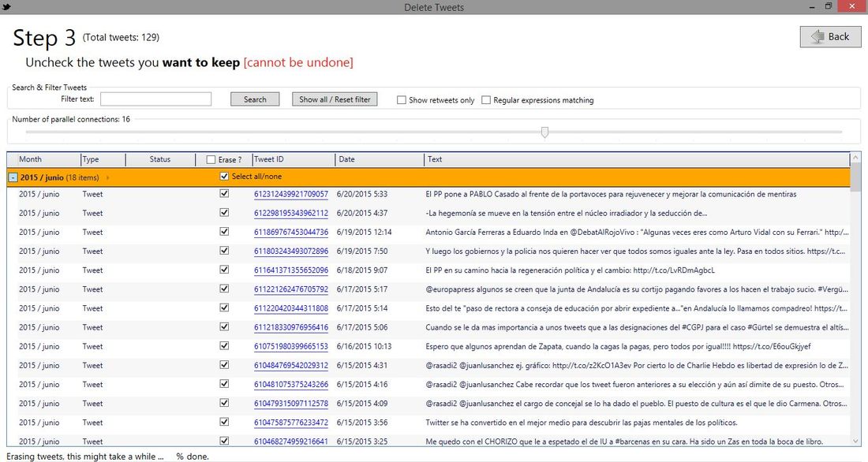
Task: Open tweet link 611869767453044736
Action: point(291,233)
